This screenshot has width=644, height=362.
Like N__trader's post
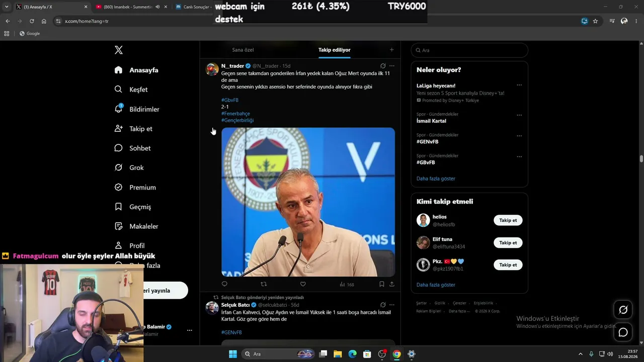point(303,284)
